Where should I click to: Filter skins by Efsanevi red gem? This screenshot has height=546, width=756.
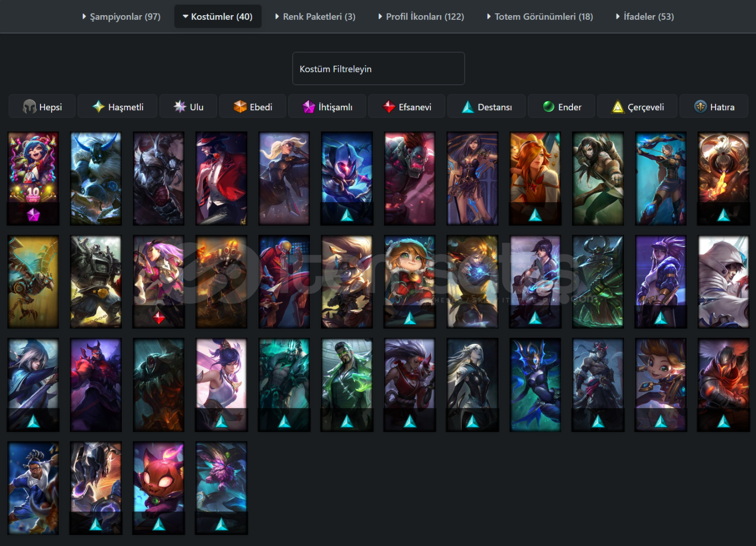pos(407,107)
